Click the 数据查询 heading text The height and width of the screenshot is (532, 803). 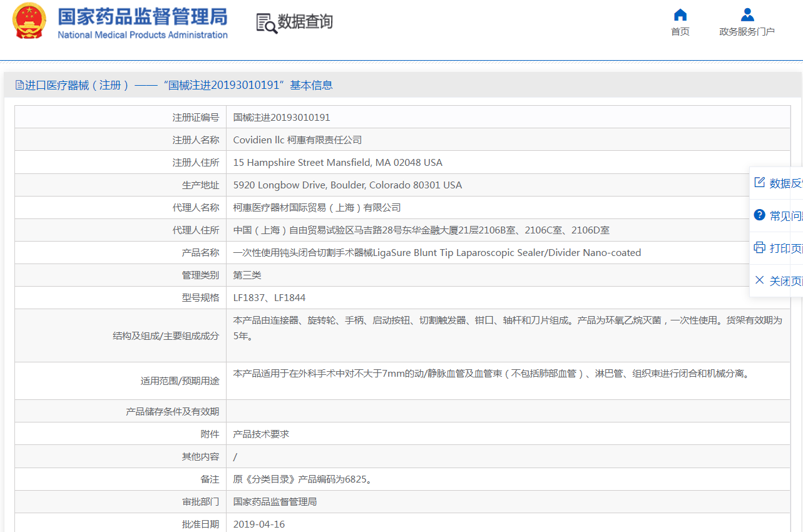(305, 22)
